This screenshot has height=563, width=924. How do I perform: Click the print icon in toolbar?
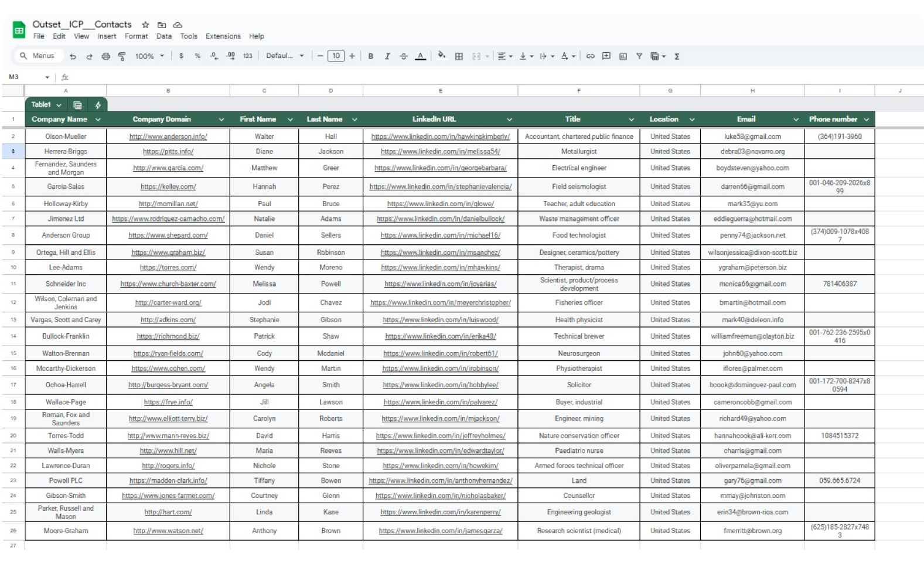(x=105, y=56)
